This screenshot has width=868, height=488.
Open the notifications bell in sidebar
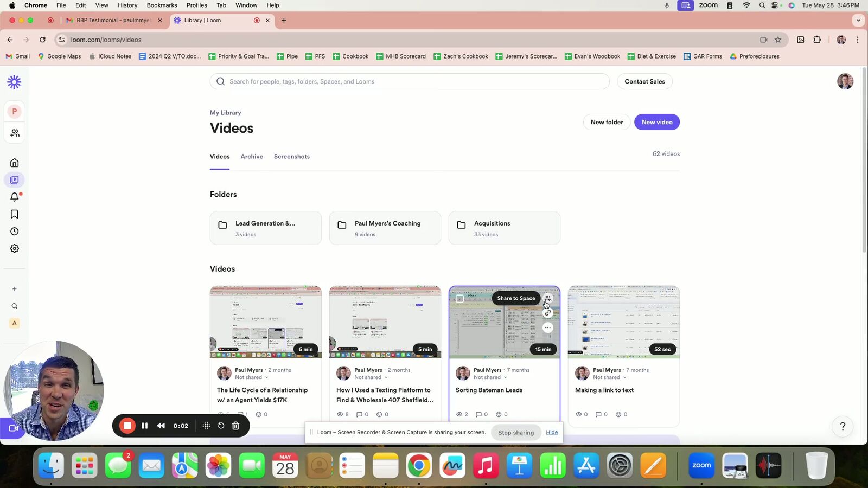click(15, 197)
